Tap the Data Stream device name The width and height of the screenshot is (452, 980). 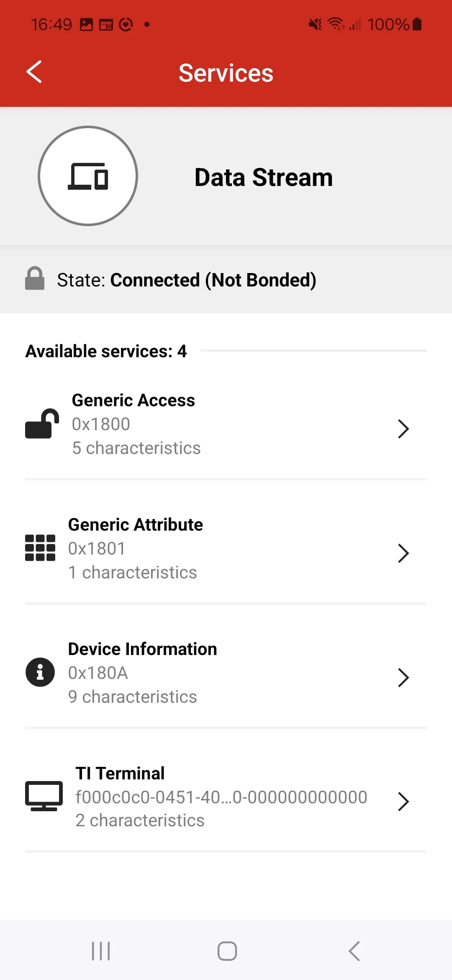pos(264,177)
